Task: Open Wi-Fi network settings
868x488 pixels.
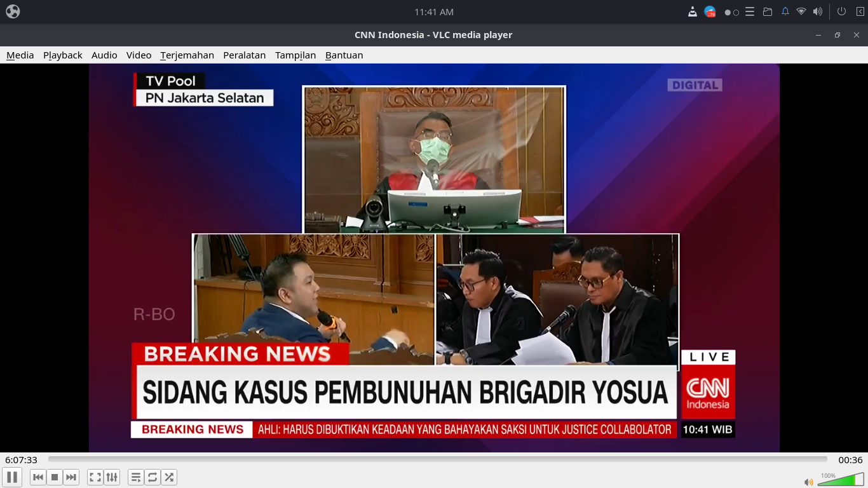Action: (x=801, y=11)
